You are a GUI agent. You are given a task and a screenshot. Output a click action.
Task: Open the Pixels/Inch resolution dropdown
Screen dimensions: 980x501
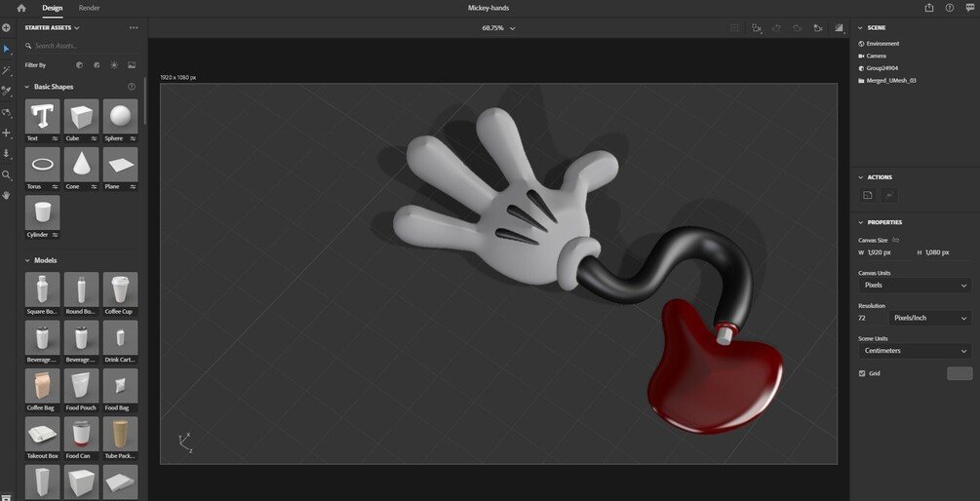coord(930,318)
